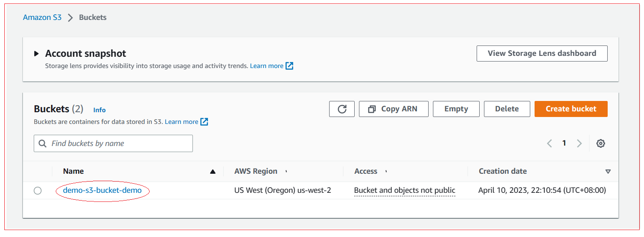Click the refresh buckets icon button
The image size is (644, 237).
(x=342, y=109)
